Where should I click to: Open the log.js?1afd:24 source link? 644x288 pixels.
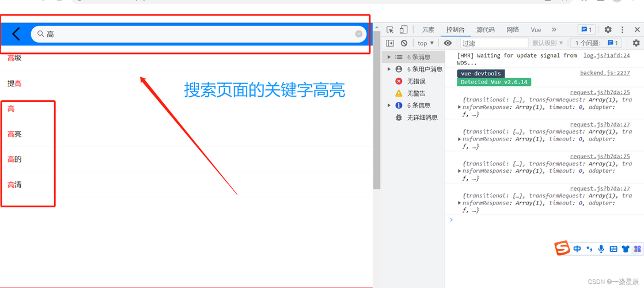tap(607, 55)
